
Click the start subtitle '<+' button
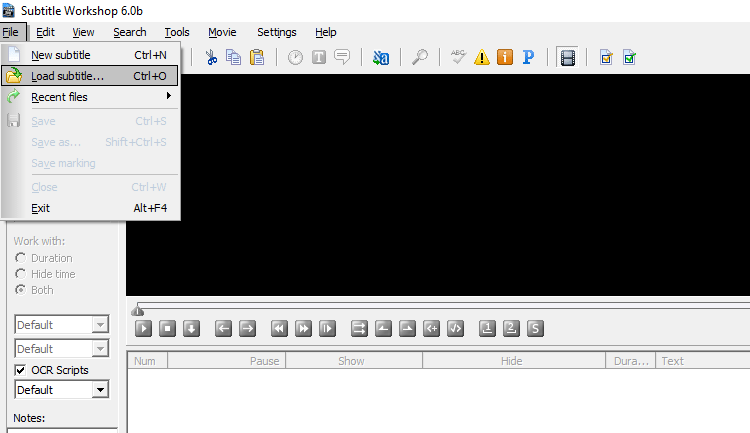pos(431,329)
